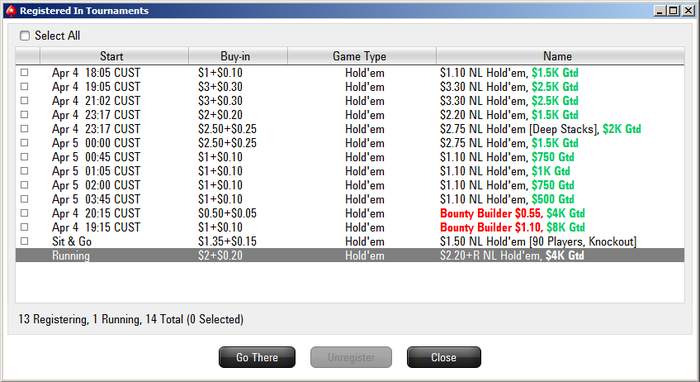The width and height of the screenshot is (700, 382).
Task: Click the Close button at the bottom
Action: pyautogui.click(x=444, y=357)
